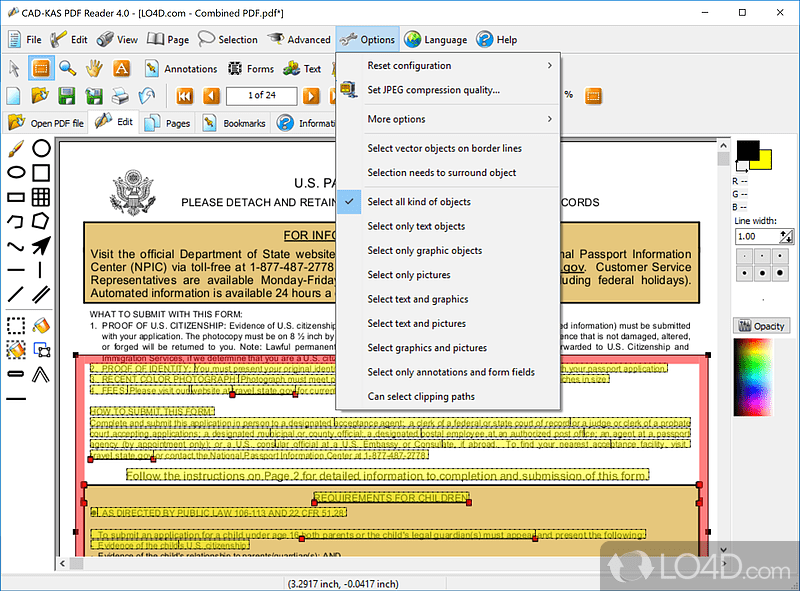This screenshot has height=591, width=800.
Task: Open the Language menu
Action: pos(436,40)
